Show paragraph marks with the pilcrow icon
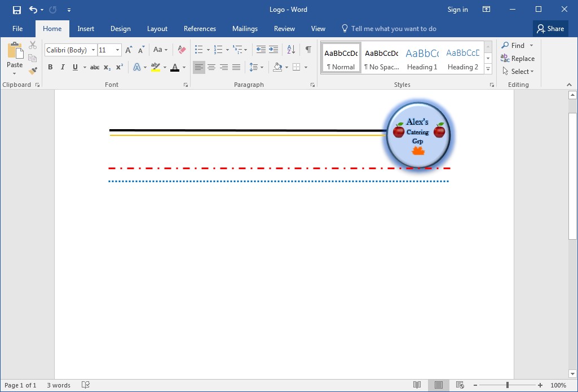 (x=308, y=50)
